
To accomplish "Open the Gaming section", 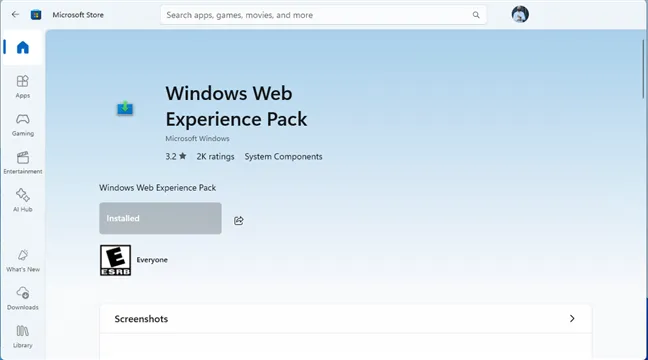I will click(x=23, y=125).
